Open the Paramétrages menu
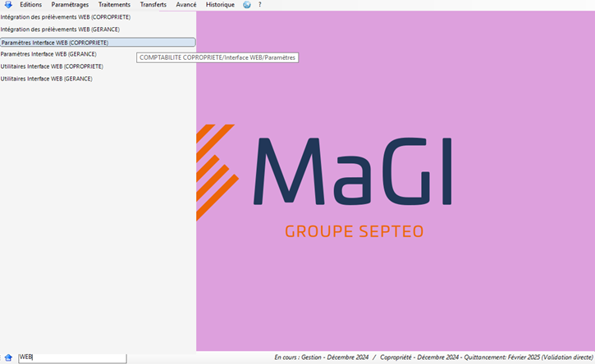The image size is (595, 364). (x=70, y=5)
